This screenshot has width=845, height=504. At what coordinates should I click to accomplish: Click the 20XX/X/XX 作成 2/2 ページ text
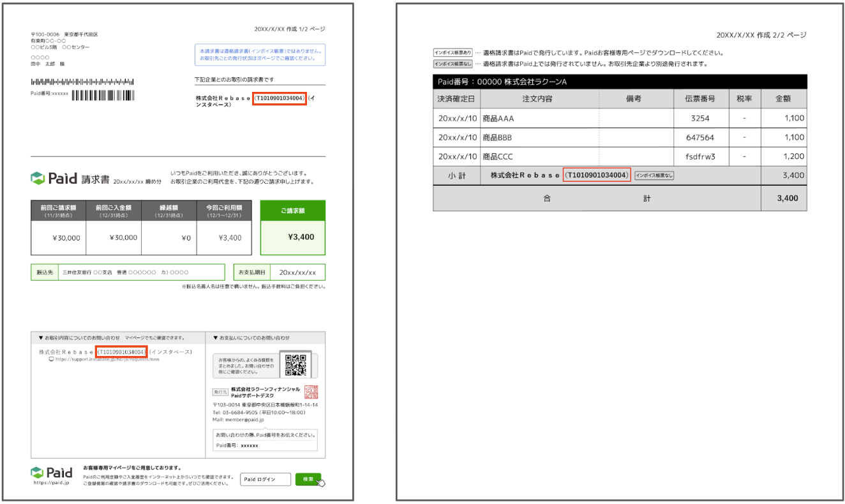(761, 35)
